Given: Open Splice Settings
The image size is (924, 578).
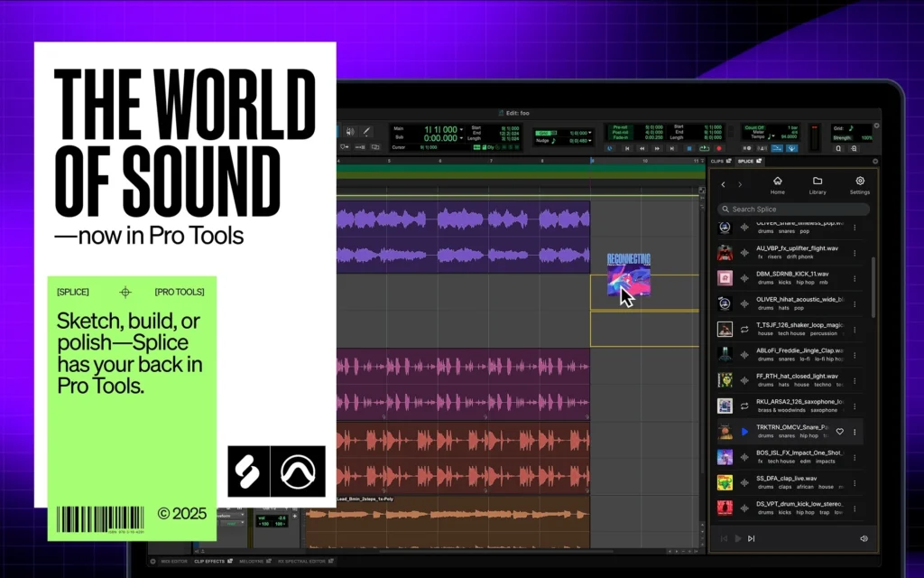Looking at the screenshot, I should [859, 184].
